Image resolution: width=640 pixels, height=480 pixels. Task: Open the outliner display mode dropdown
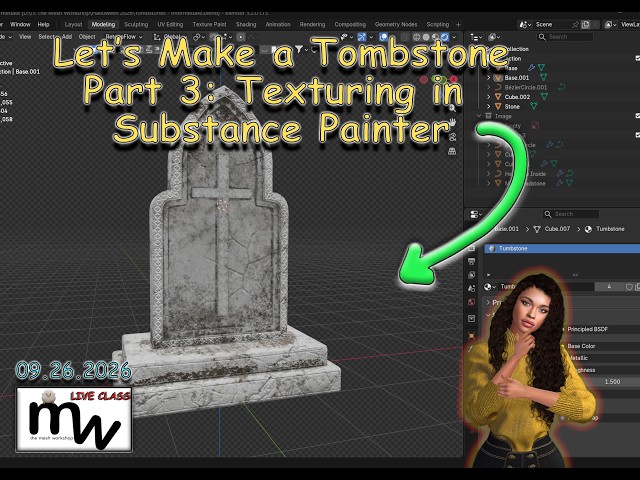(x=476, y=37)
